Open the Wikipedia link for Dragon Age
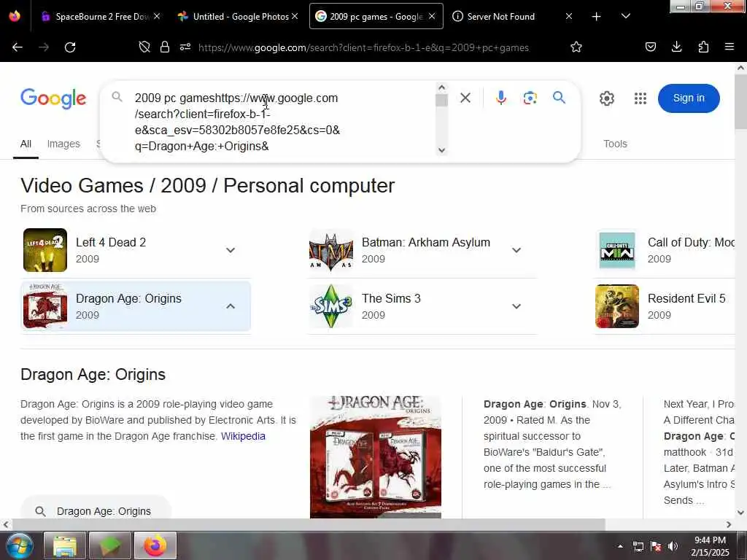Image resolution: width=747 pixels, height=560 pixels. 243,436
